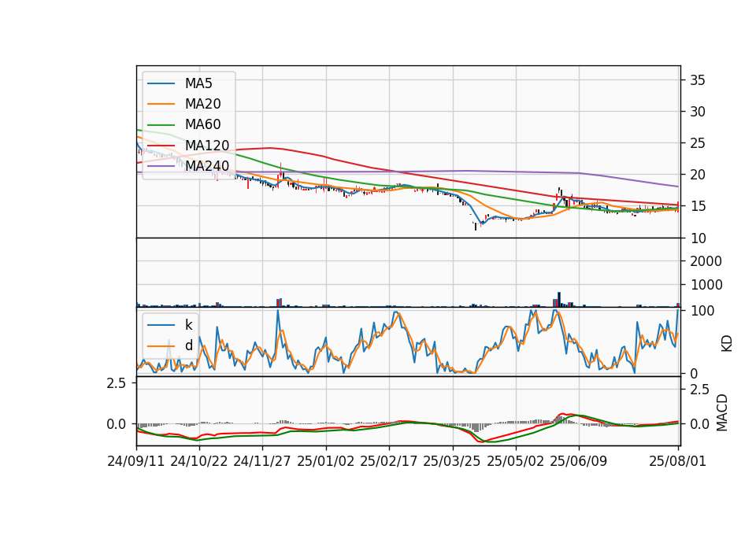Click the MA60 legend label
Screen dimensions: 756x543
[203, 125]
